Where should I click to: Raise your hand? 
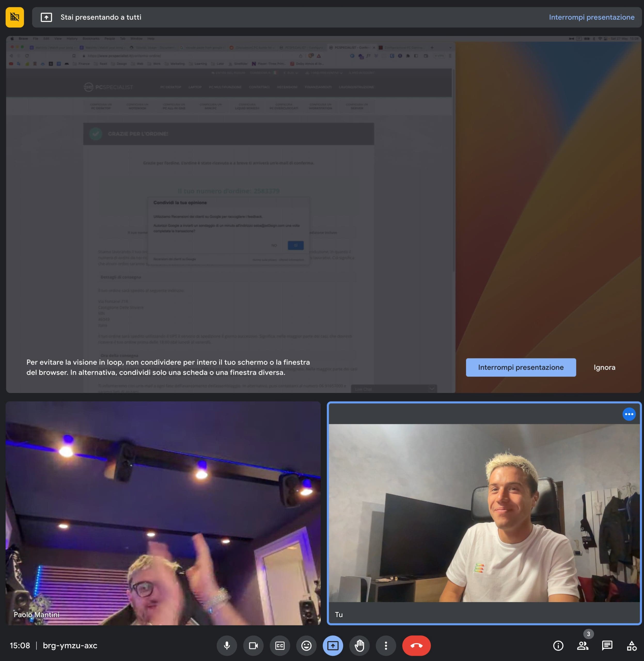pos(359,646)
